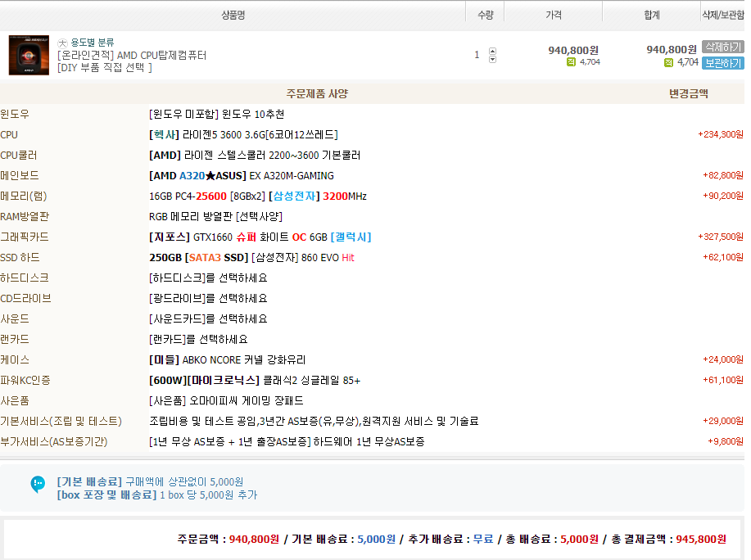Click the basic service price +29,000원
This screenshot has height=560, width=751.
point(722,421)
